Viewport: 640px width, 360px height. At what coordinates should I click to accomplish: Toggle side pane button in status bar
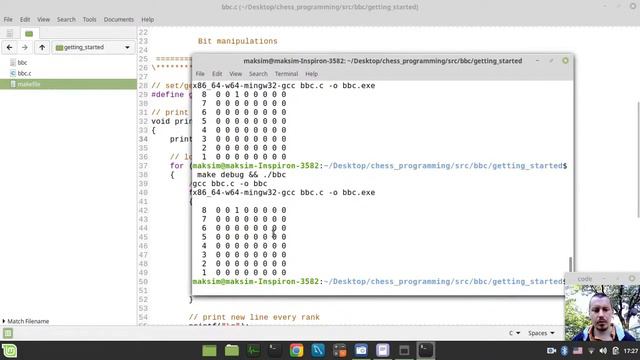point(8,333)
